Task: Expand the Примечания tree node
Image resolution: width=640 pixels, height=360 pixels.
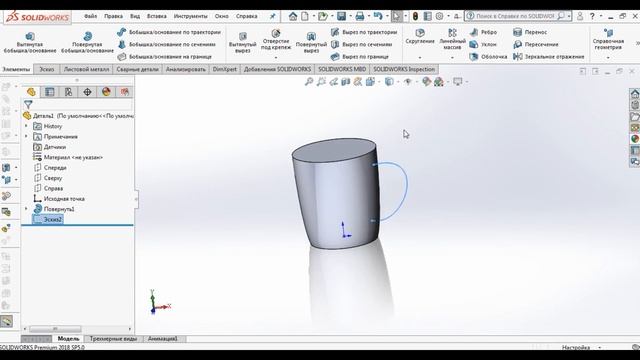Action: pyautogui.click(x=26, y=136)
